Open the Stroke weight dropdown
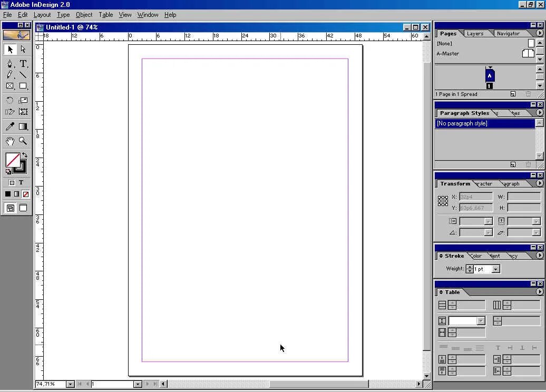This screenshot has height=392, width=546. 494,269
